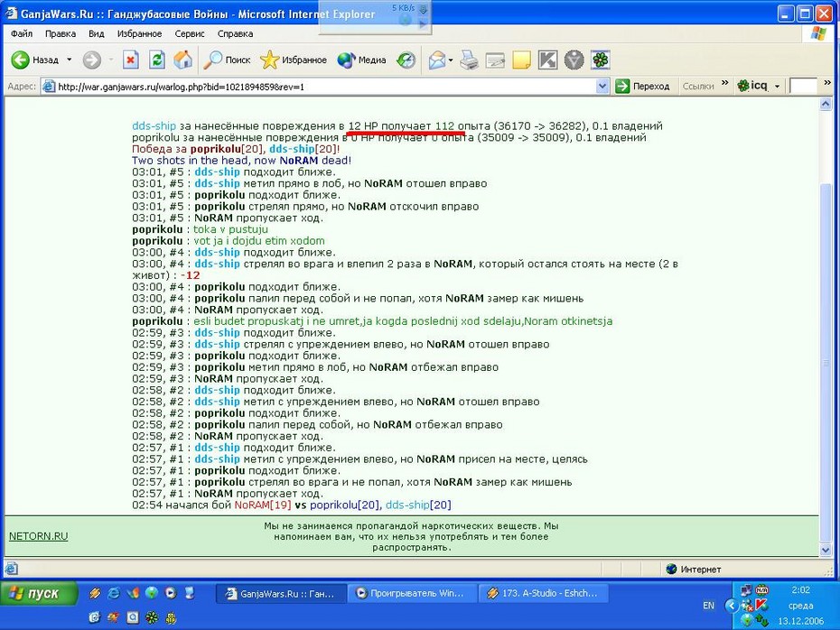
Task: Expand the far-right toolbar chevron
Action: [827, 84]
